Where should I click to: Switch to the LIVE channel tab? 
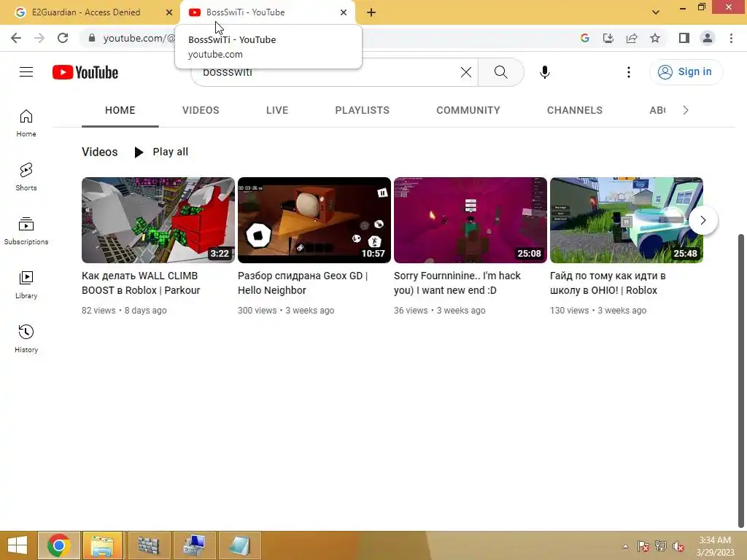click(x=277, y=111)
